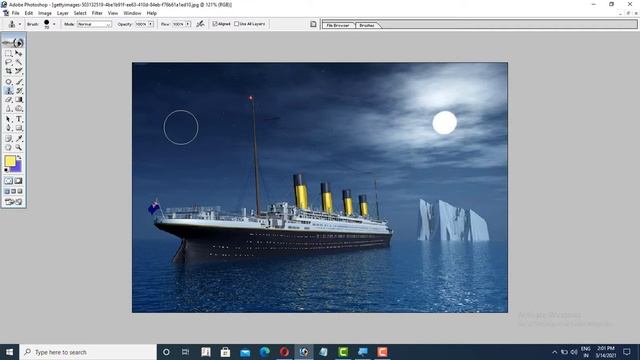Jump to ImageReady button at toolbox bottom
This screenshot has width=640, height=360.
pyautogui.click(x=13, y=202)
